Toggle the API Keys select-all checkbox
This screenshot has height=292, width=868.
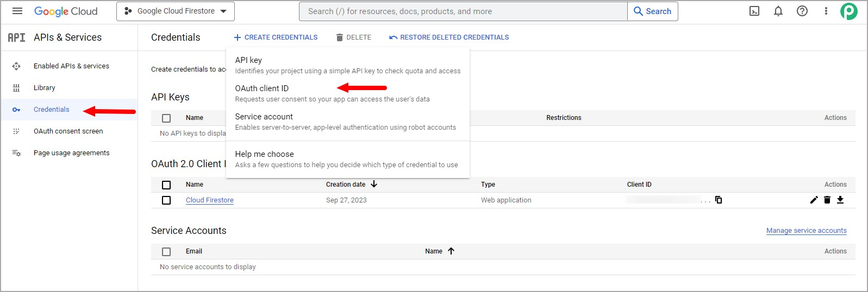[x=166, y=118]
